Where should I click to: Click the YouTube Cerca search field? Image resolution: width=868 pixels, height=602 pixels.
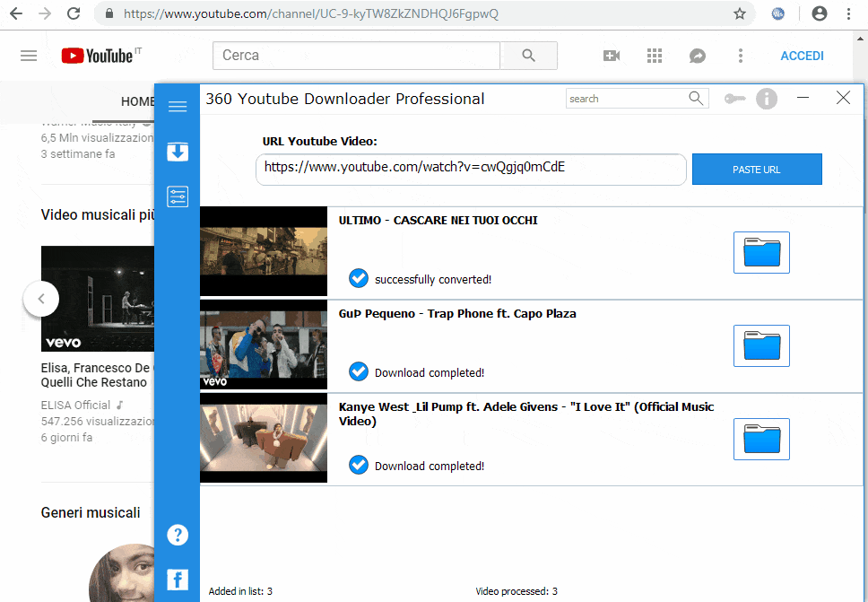(356, 56)
